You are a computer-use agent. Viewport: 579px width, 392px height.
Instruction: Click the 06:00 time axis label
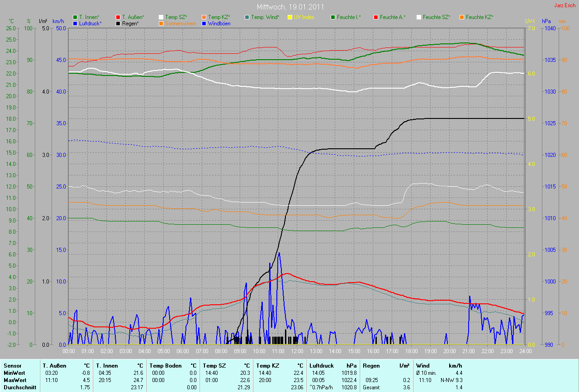pos(183,351)
